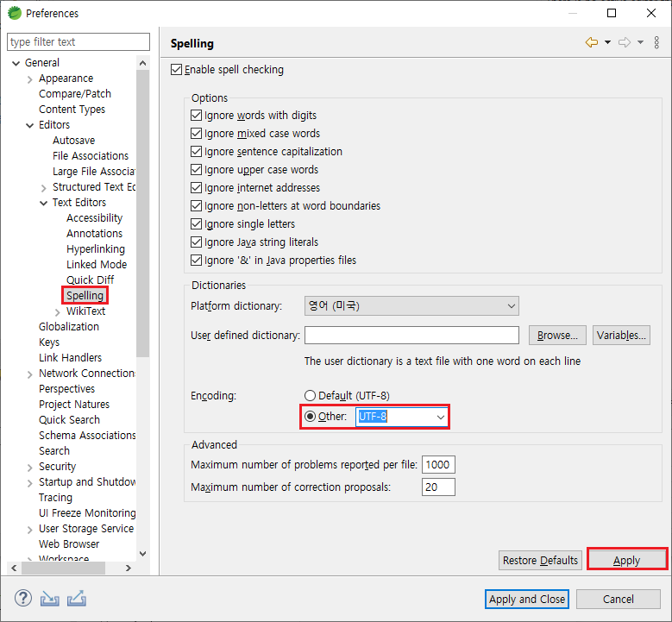The height and width of the screenshot is (622, 672).
Task: Toggle Ignore '&' in Java properties files
Action: (196, 261)
